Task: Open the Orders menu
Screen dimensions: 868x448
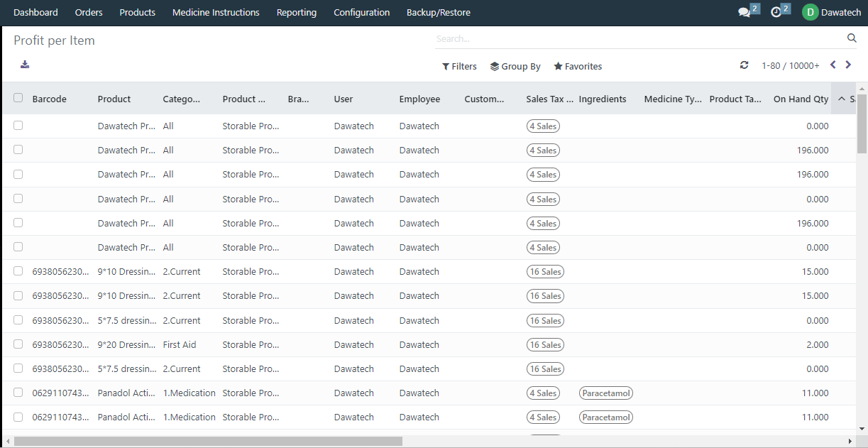Action: (x=89, y=12)
